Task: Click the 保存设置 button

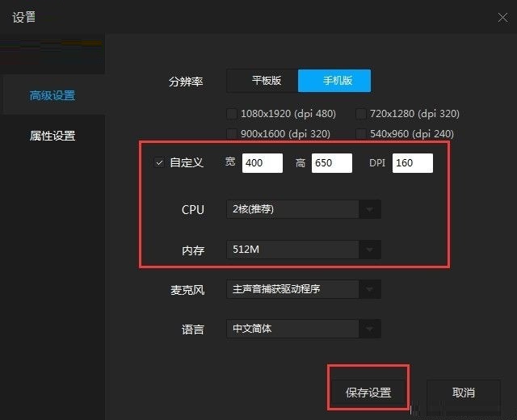Action: 368,393
